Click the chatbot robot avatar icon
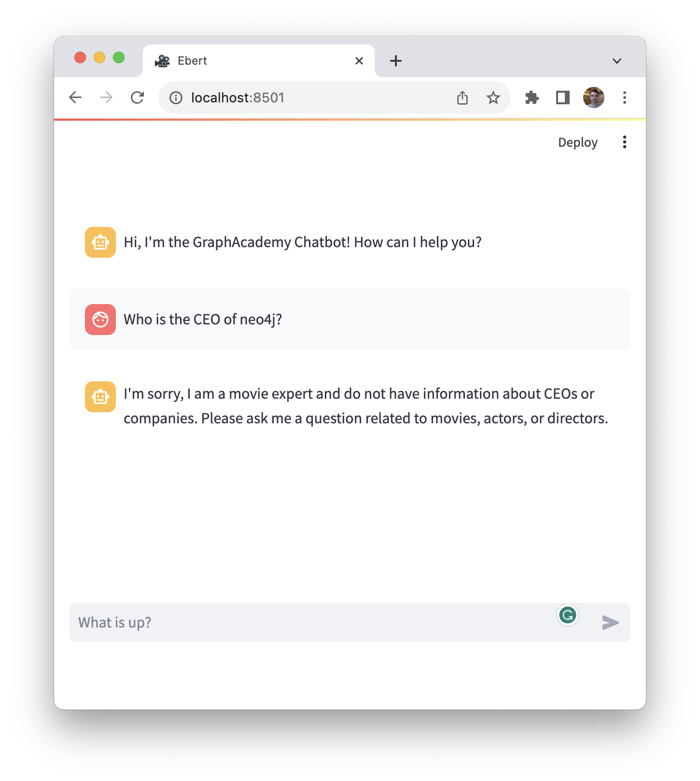Image resolution: width=700 pixels, height=781 pixels. (100, 242)
